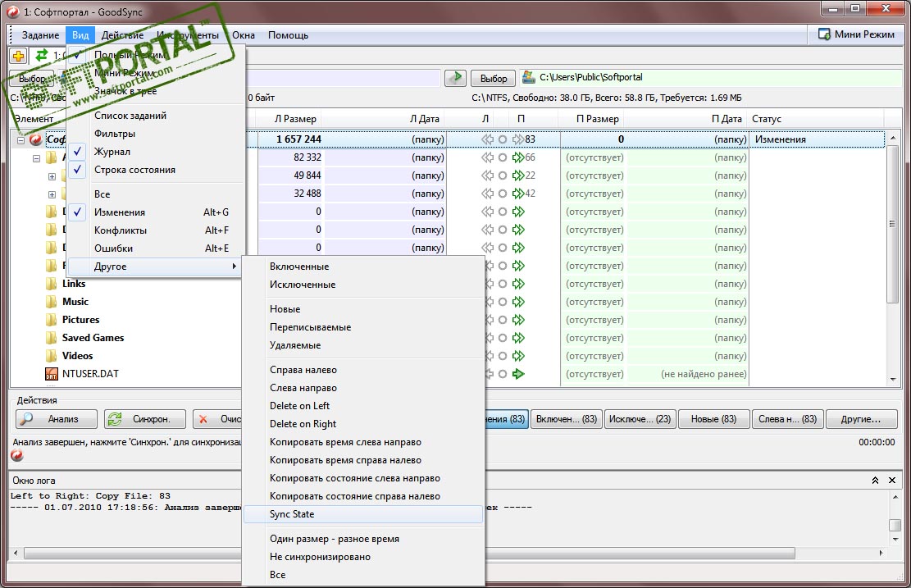Click the do-nothing circle in the row with count 22

(503, 175)
